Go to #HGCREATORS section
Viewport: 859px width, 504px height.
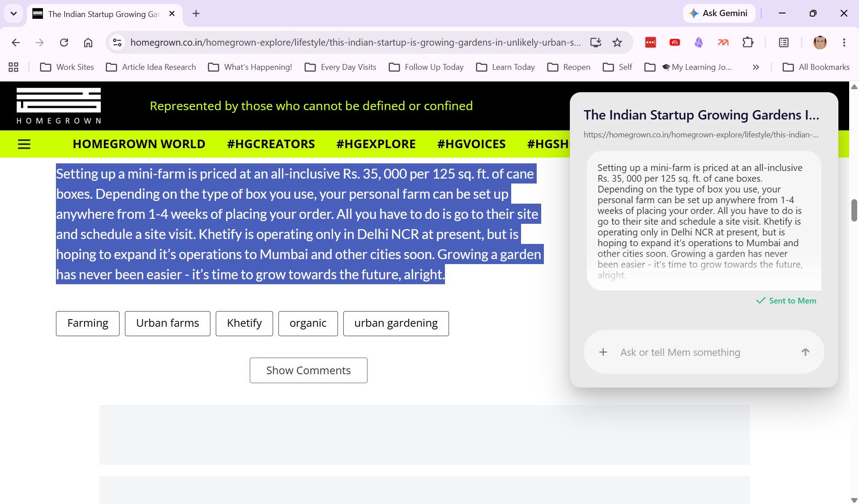tap(271, 144)
